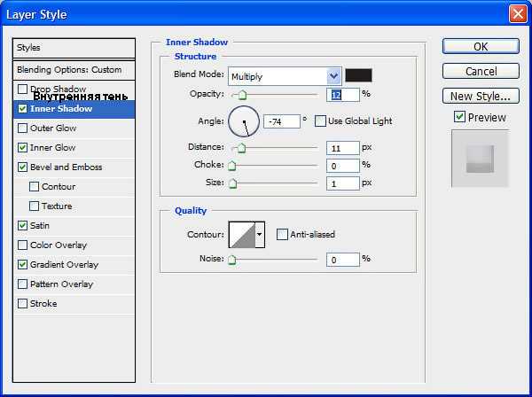Viewport: 532px width, 397px height.
Task: Enable the Drop Shadow checkbox
Action: tap(22, 90)
